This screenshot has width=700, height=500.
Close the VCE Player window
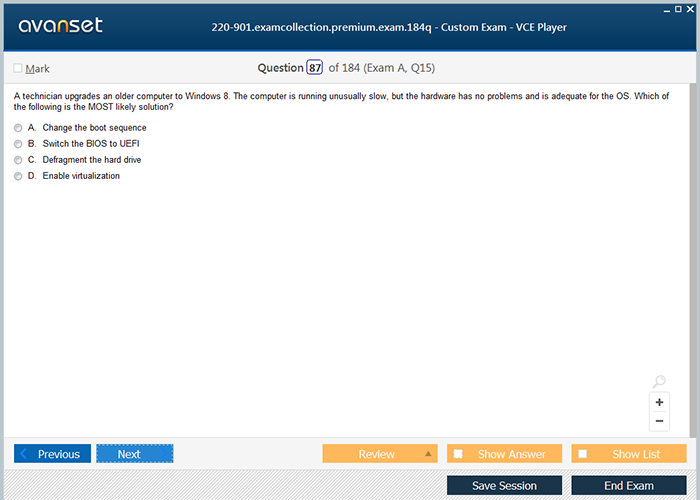pyautogui.click(x=691, y=8)
